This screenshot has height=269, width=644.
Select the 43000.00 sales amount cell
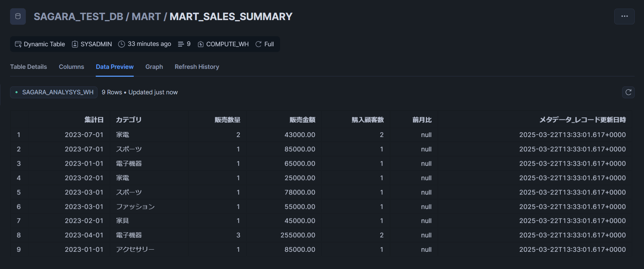coord(300,135)
